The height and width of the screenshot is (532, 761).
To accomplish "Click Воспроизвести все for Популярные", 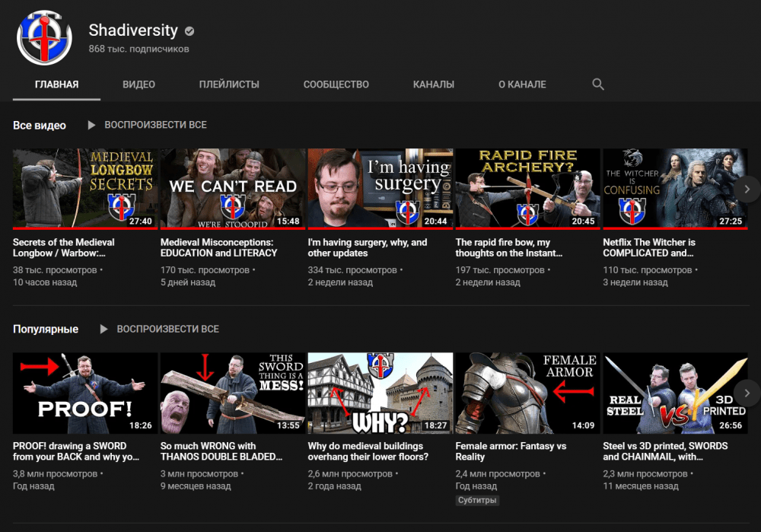I will click(167, 329).
